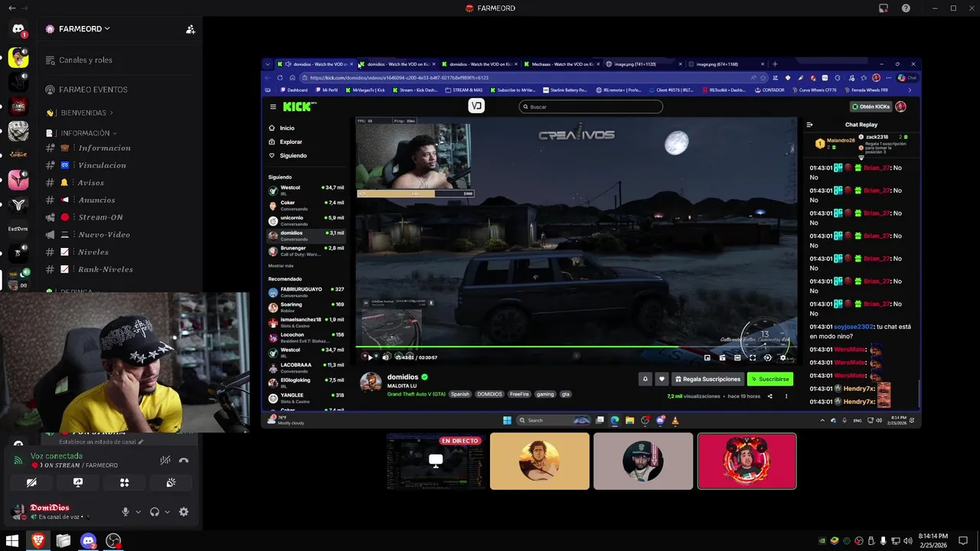980x551 pixels.
Task: Open Brave browser from the taskbar
Action: pos(38,541)
